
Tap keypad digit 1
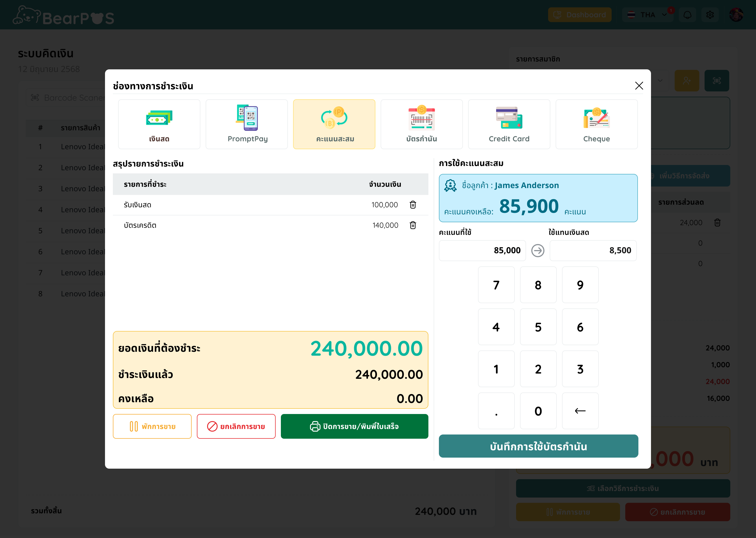(x=496, y=369)
